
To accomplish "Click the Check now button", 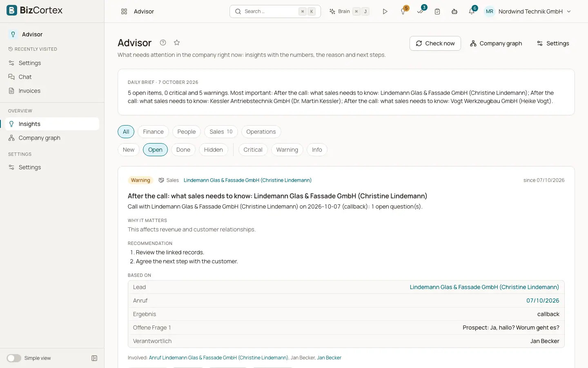I will click(435, 43).
